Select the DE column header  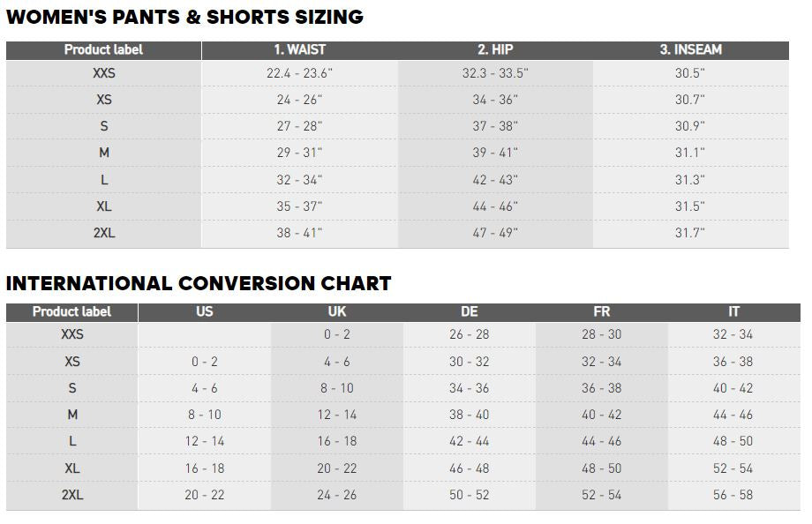(x=470, y=311)
